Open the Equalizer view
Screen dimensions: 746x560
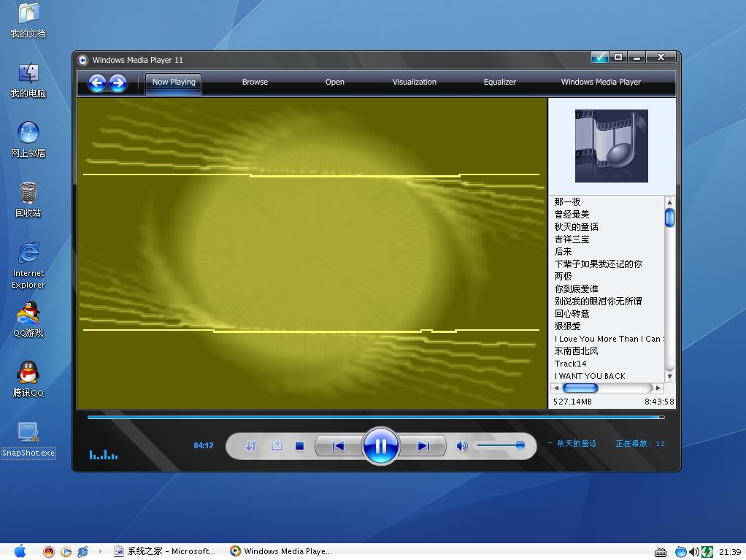click(x=499, y=83)
